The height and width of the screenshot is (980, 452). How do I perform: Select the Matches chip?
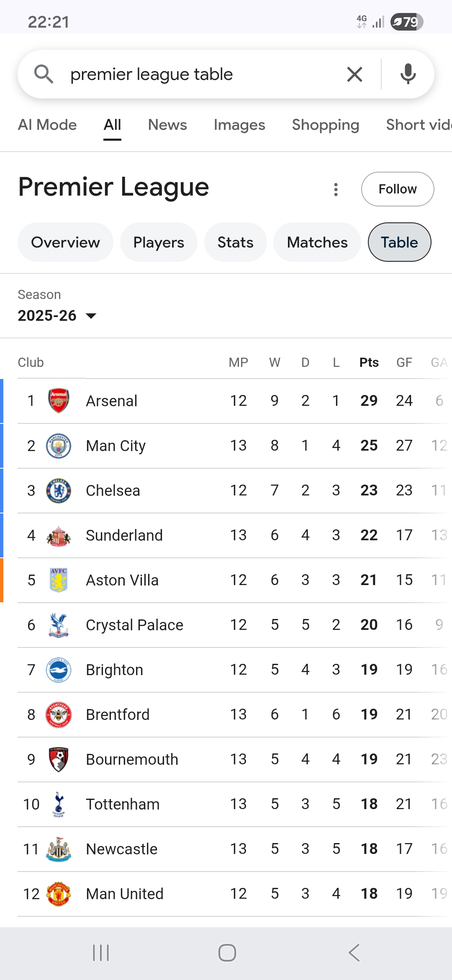(317, 242)
